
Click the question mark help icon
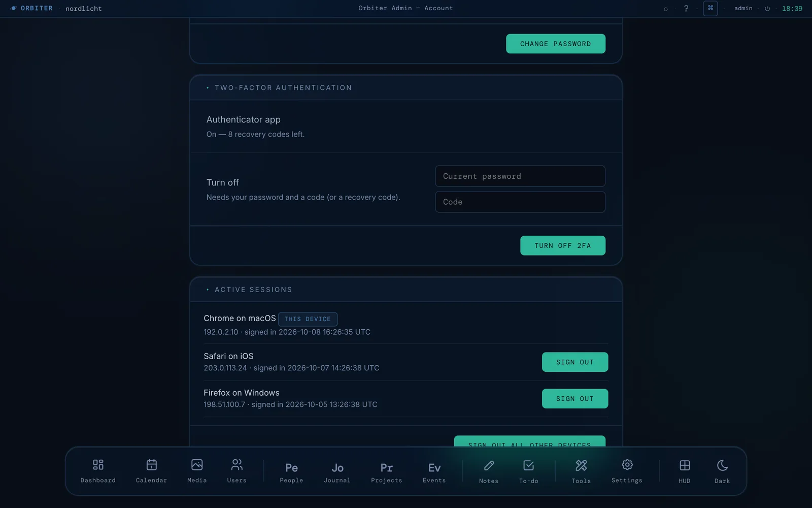pyautogui.click(x=686, y=8)
